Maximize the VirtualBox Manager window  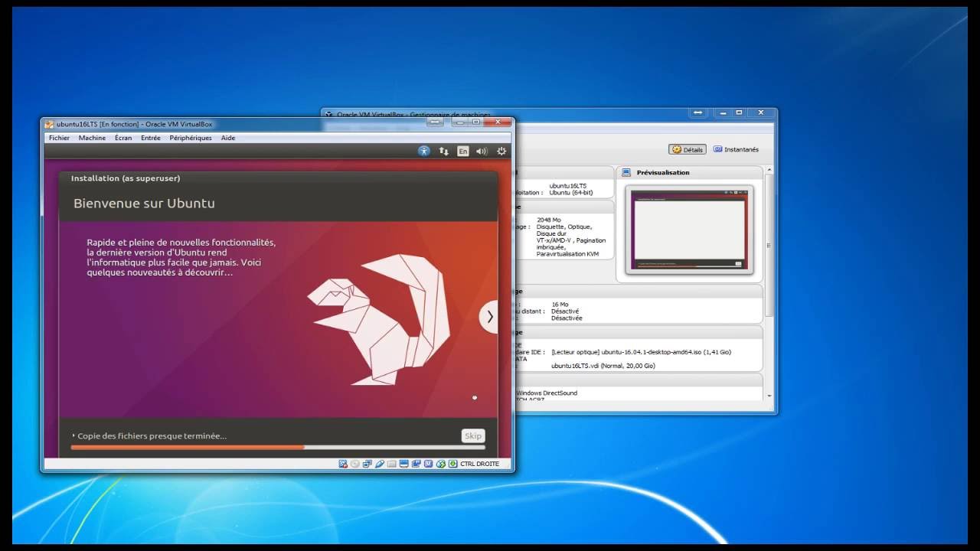coord(739,112)
